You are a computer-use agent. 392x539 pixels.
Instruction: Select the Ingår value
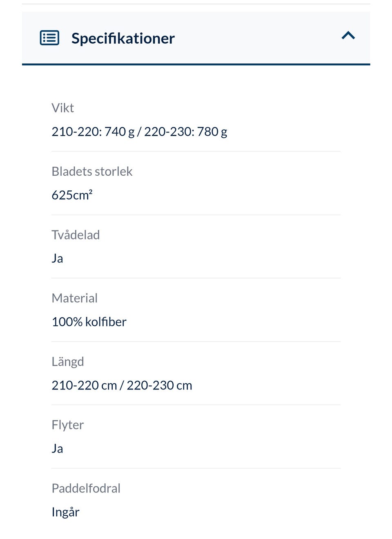click(x=65, y=512)
